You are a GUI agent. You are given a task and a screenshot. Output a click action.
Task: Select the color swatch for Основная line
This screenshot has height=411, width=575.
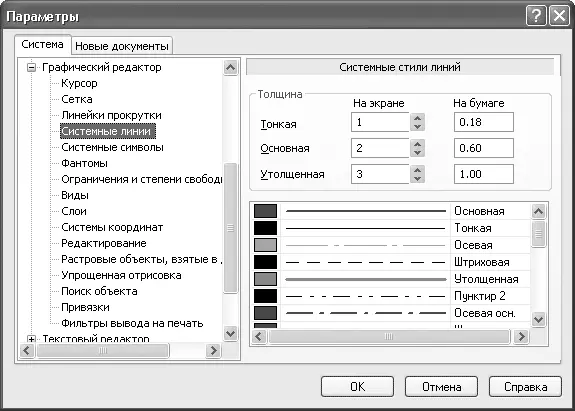click(265, 211)
